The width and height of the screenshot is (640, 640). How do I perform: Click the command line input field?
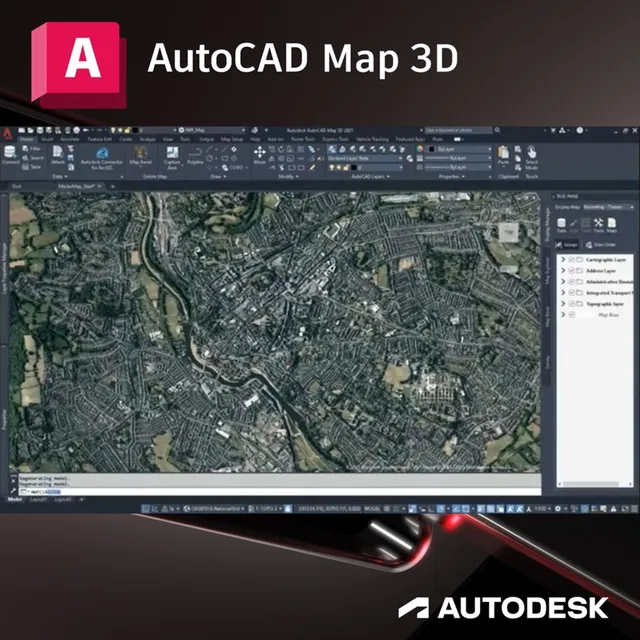[280, 492]
